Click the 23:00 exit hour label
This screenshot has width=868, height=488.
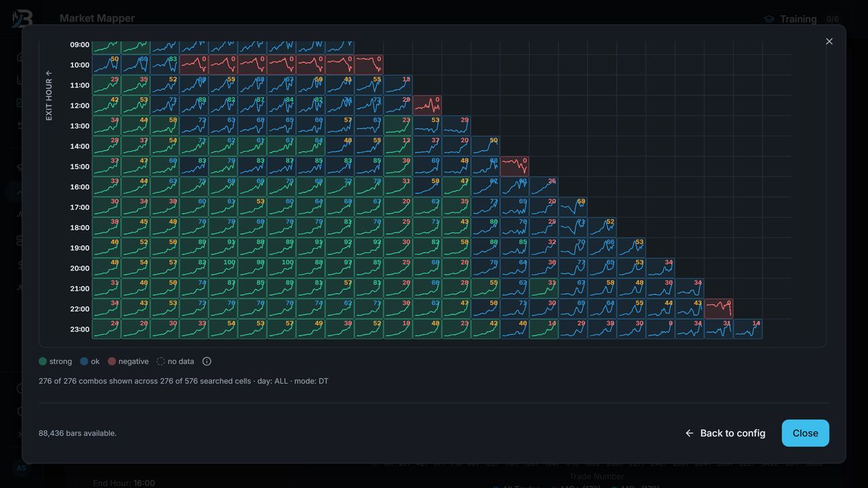pyautogui.click(x=79, y=329)
